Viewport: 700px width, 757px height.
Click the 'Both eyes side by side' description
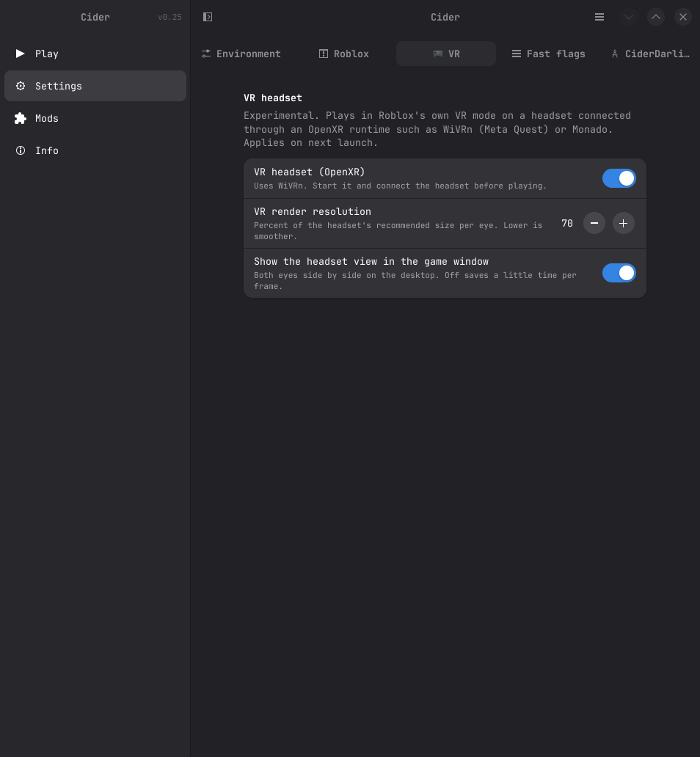point(415,280)
